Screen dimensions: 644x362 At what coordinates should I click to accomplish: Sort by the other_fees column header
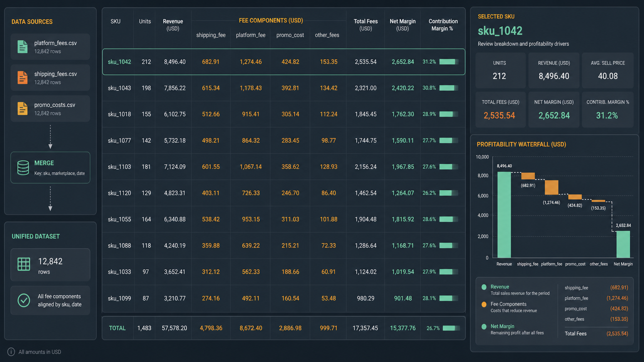(327, 35)
